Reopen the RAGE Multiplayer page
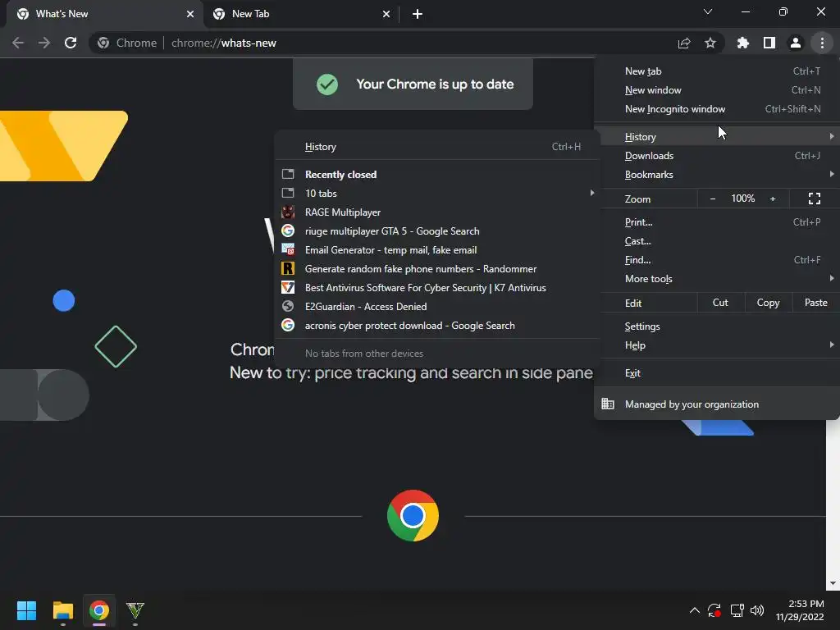This screenshot has width=840, height=630. click(x=436, y=212)
